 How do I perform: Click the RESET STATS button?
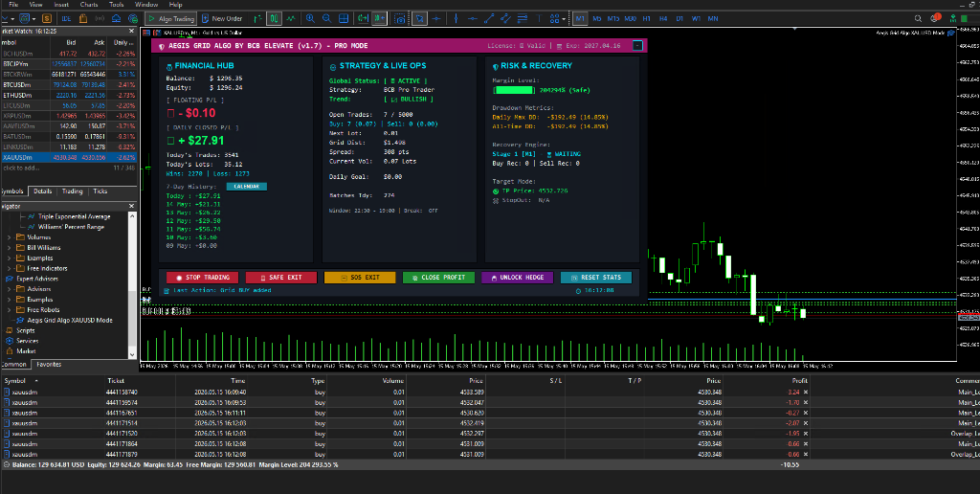click(596, 278)
